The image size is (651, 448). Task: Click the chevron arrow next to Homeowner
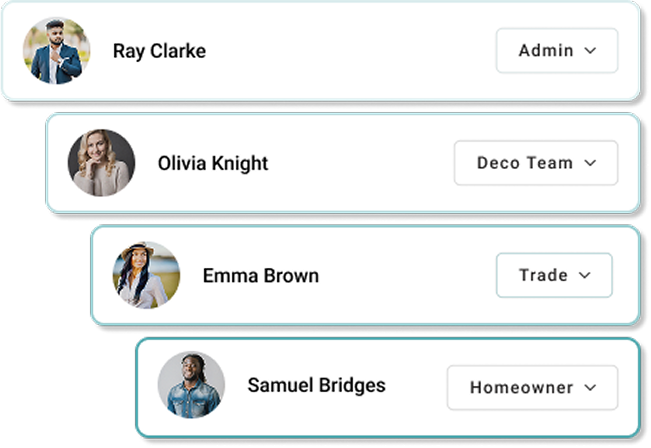tap(590, 387)
